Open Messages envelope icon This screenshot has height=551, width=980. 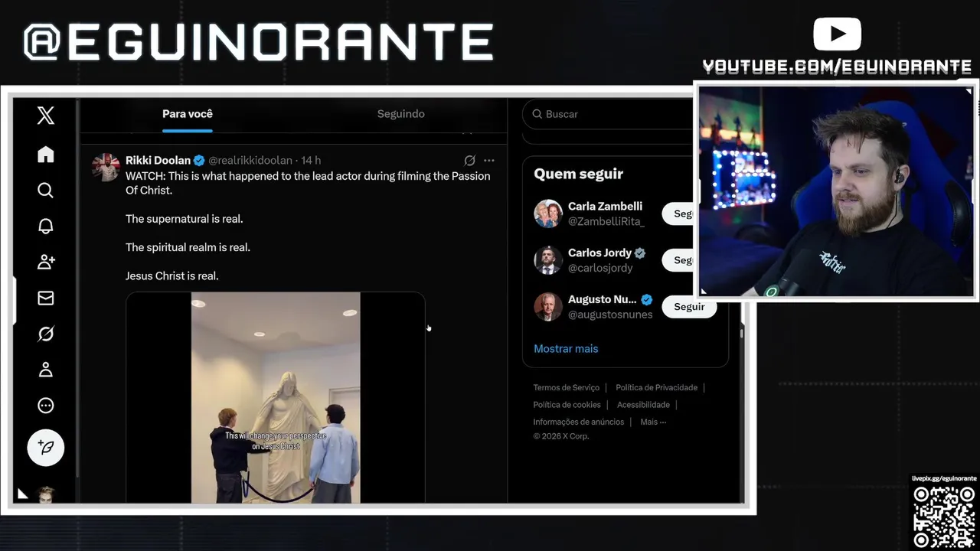(46, 298)
